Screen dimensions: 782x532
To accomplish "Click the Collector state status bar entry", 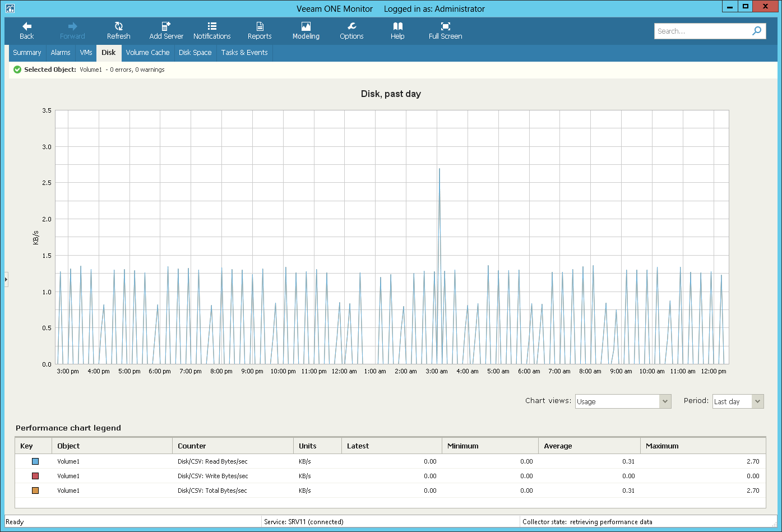I will tap(587, 522).
